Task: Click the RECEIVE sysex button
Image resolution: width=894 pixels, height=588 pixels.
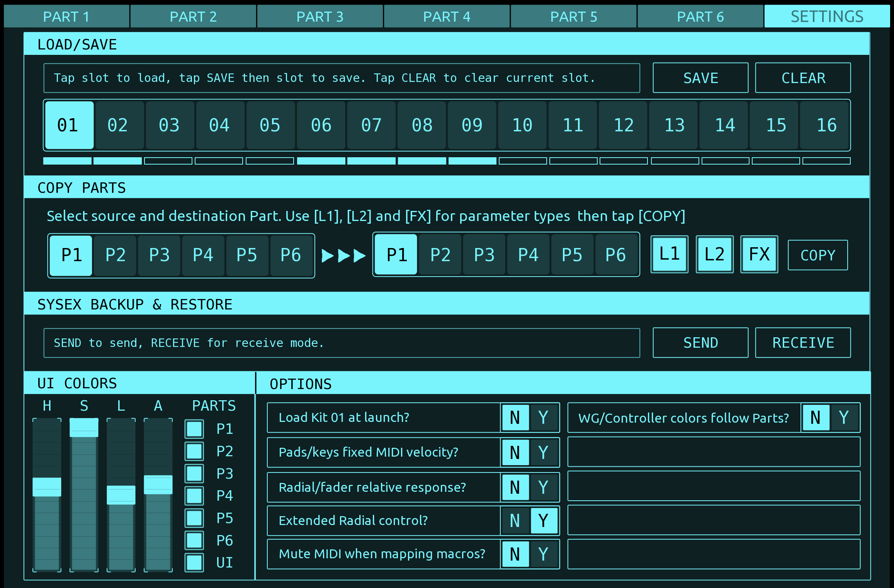Action: click(803, 343)
